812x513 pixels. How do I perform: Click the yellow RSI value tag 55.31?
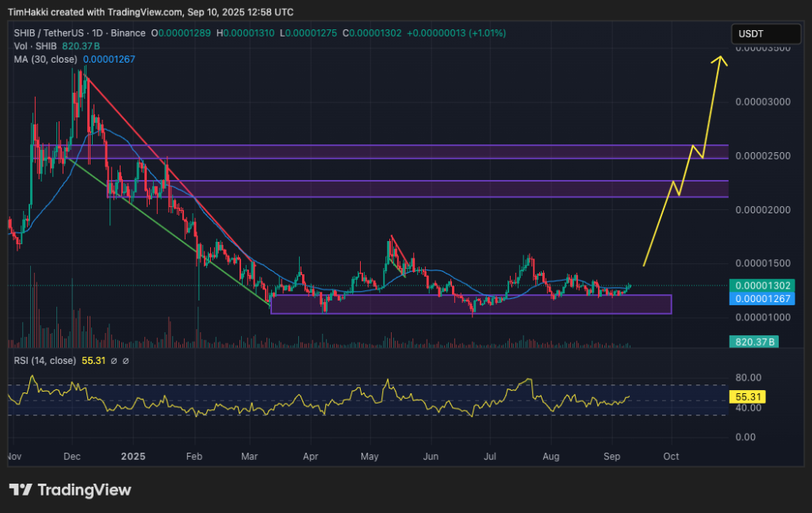pyautogui.click(x=749, y=396)
